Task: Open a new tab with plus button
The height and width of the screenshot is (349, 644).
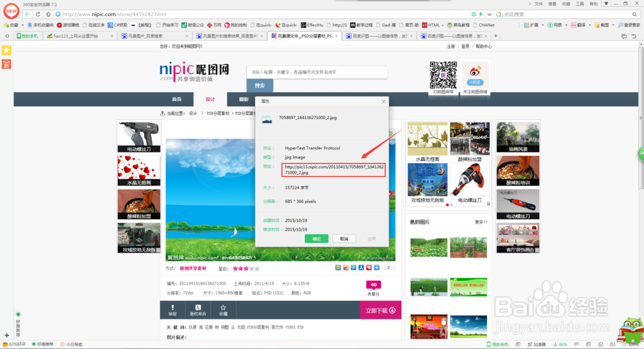Action: [x=496, y=36]
